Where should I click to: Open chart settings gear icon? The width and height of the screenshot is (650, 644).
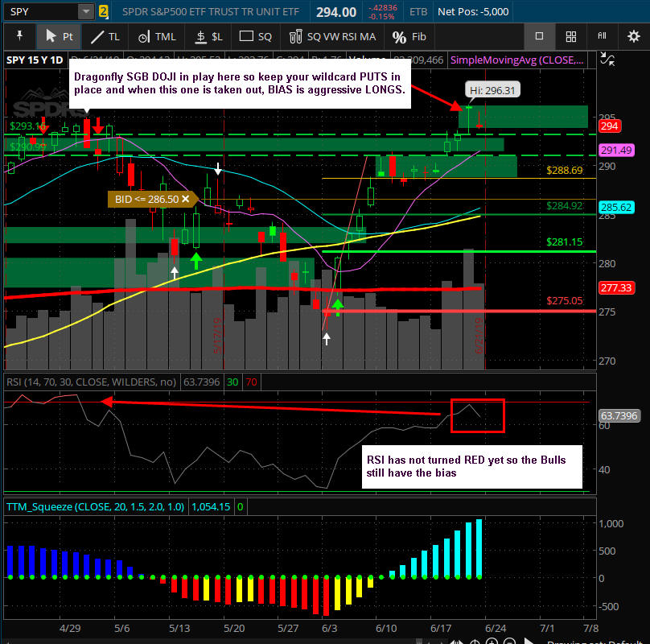click(x=632, y=37)
